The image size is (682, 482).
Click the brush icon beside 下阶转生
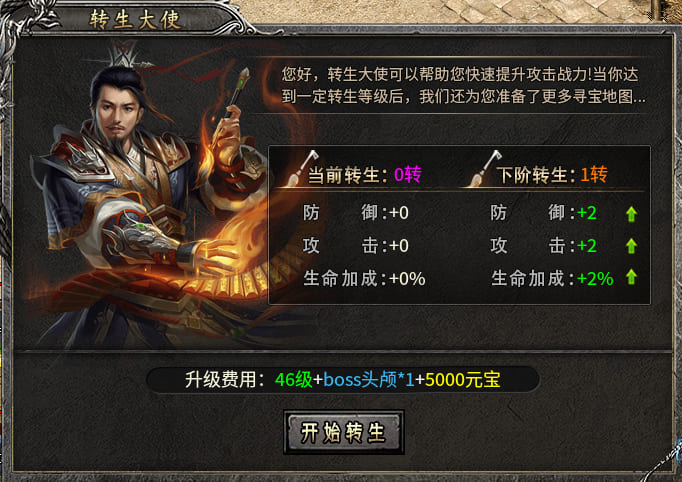[x=487, y=169]
